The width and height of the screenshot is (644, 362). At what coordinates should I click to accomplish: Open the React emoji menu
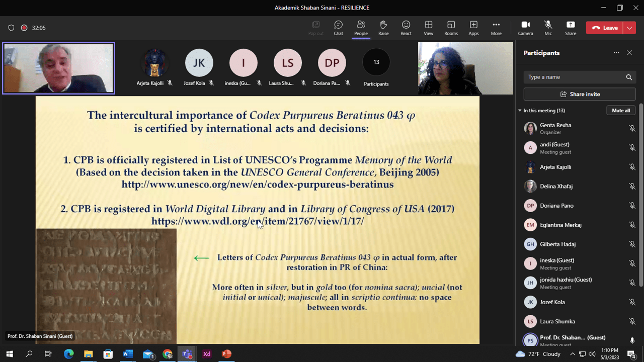tap(406, 28)
